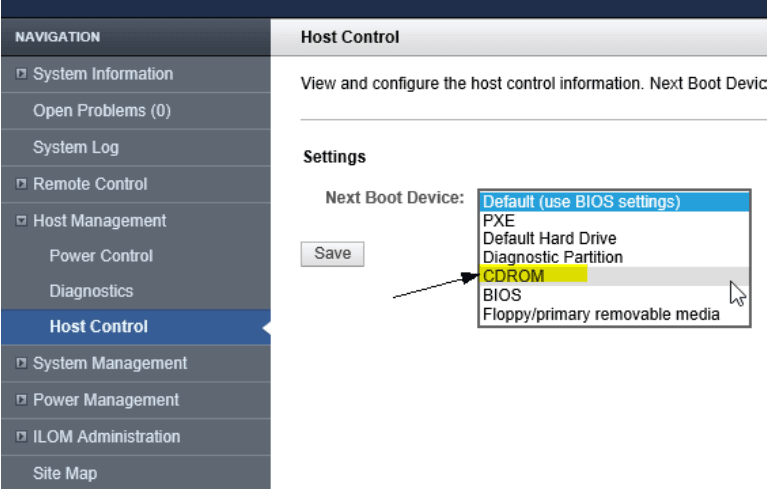767x489 pixels.
Task: Select Floppy/primary removable media option
Action: click(x=600, y=314)
